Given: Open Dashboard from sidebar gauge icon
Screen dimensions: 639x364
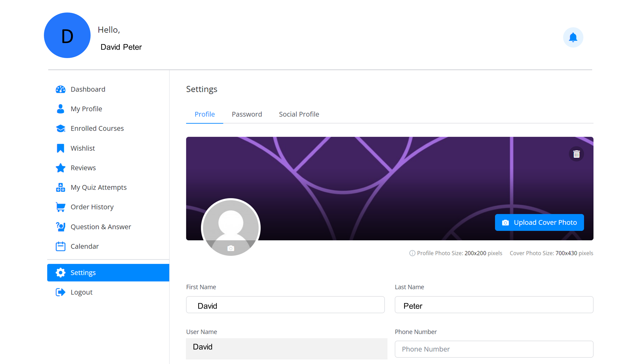Looking at the screenshot, I should point(60,89).
